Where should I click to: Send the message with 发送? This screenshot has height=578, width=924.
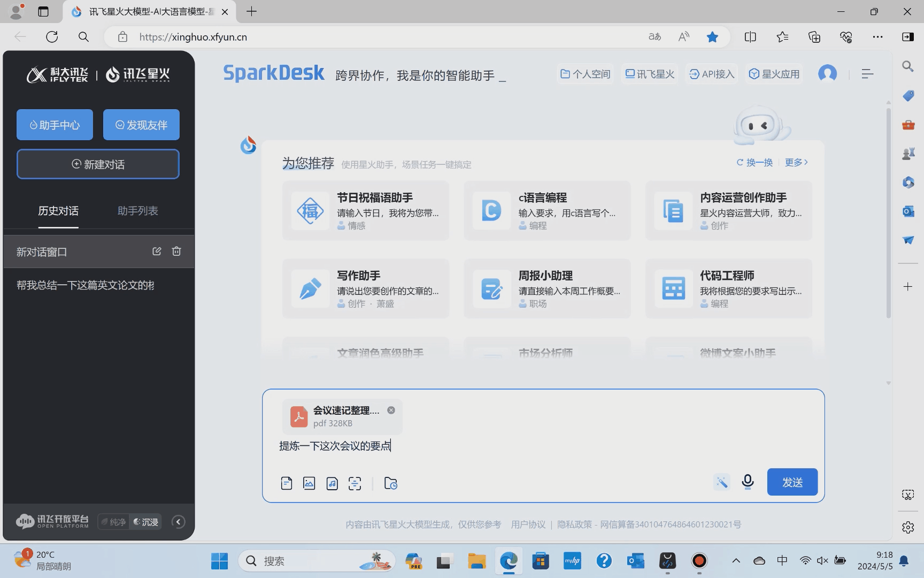pyautogui.click(x=792, y=482)
